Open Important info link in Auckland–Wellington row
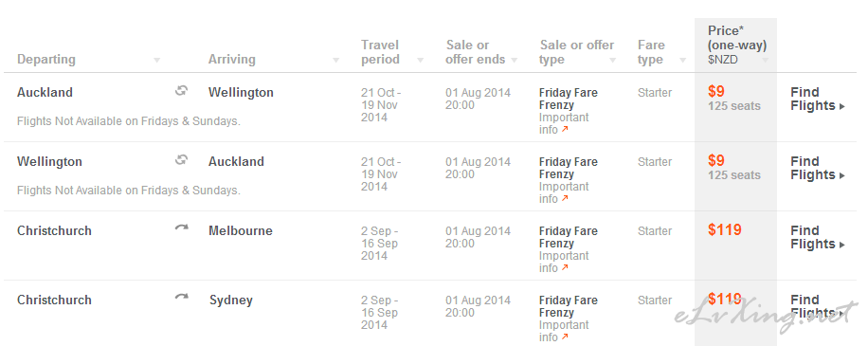The width and height of the screenshot is (868, 346). [x=564, y=123]
